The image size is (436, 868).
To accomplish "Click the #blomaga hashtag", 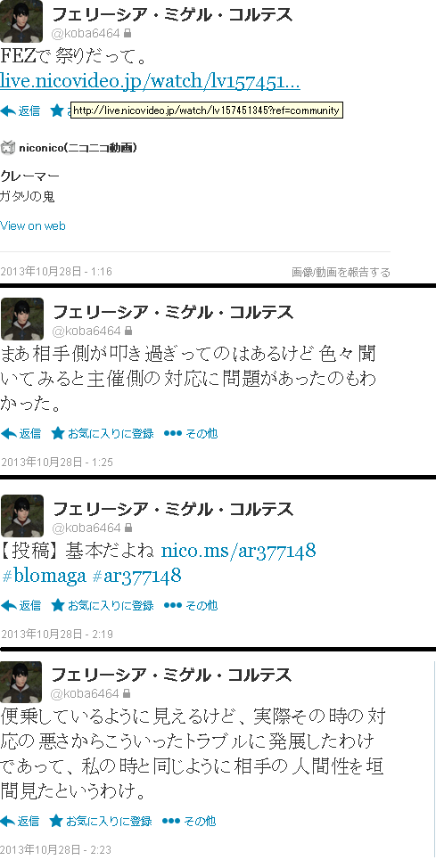I will [x=44, y=576].
